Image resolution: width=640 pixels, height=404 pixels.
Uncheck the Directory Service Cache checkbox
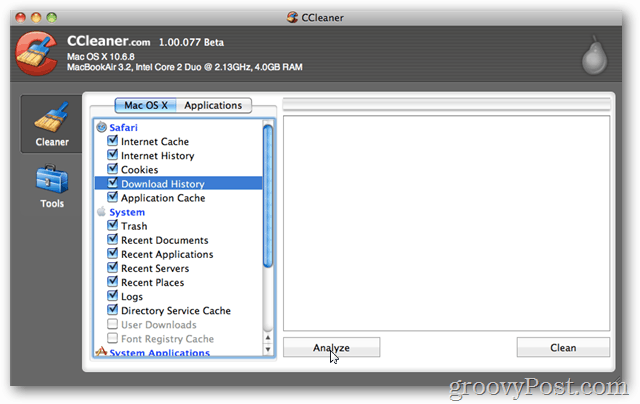click(x=112, y=310)
